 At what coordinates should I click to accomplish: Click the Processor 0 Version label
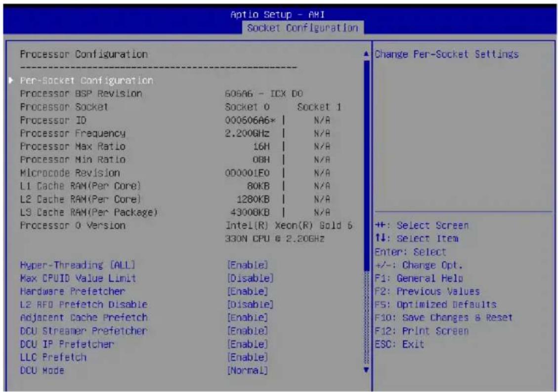(73, 226)
